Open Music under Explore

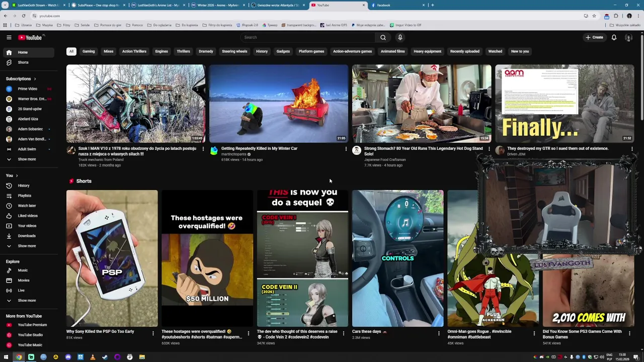click(x=29, y=270)
